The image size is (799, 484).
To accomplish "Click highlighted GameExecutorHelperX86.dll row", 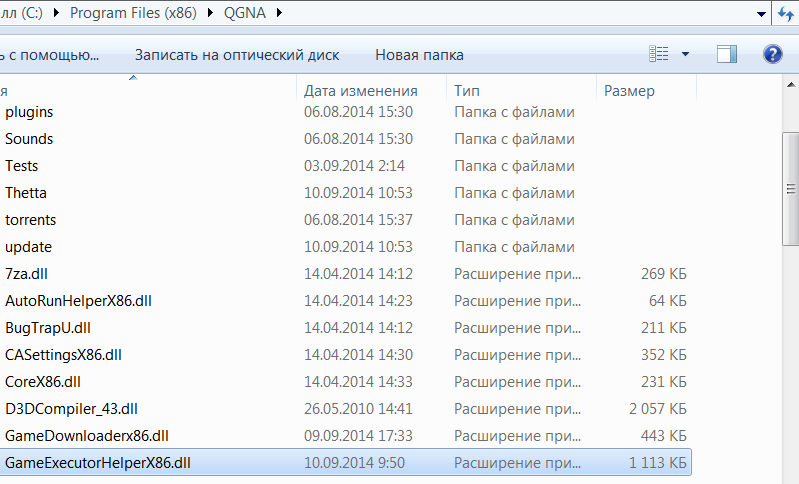I will click(345, 463).
